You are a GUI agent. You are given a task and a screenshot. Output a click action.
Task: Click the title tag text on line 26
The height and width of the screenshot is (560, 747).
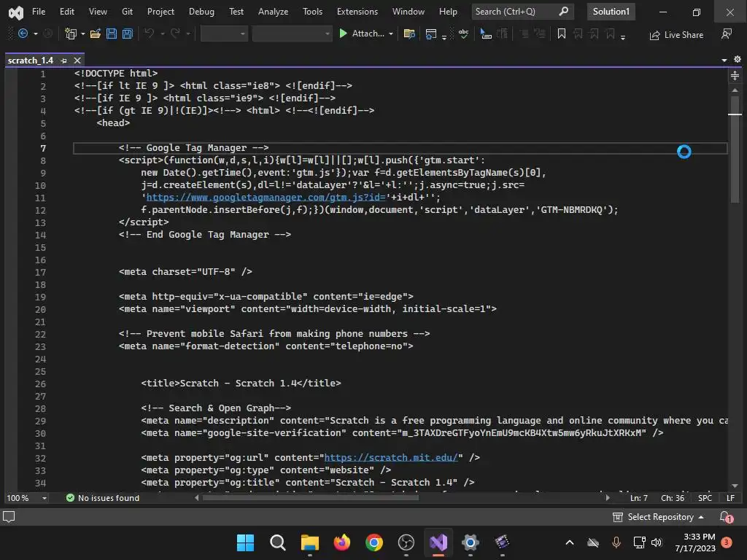click(x=241, y=383)
